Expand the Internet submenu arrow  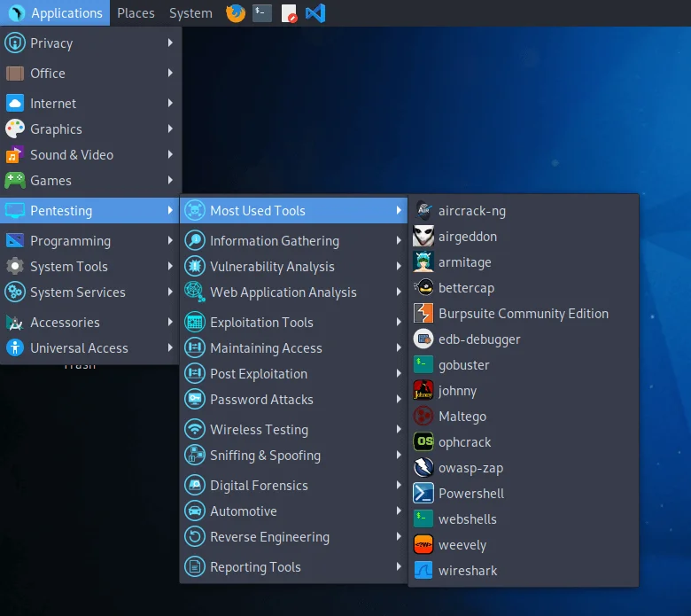[170, 103]
